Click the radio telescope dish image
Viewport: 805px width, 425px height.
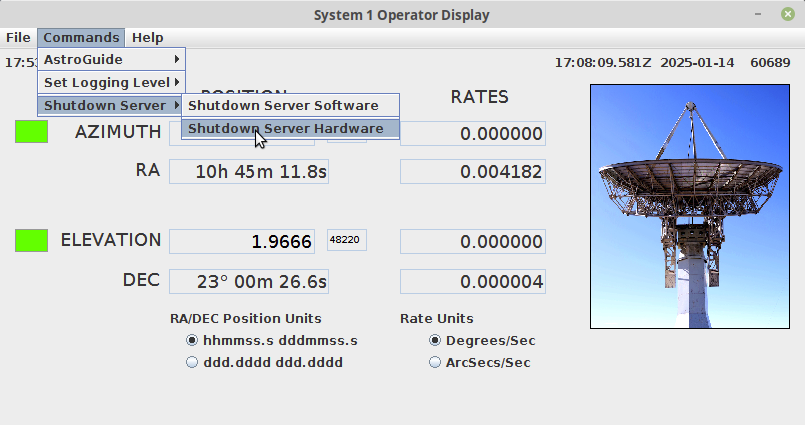tap(689, 206)
